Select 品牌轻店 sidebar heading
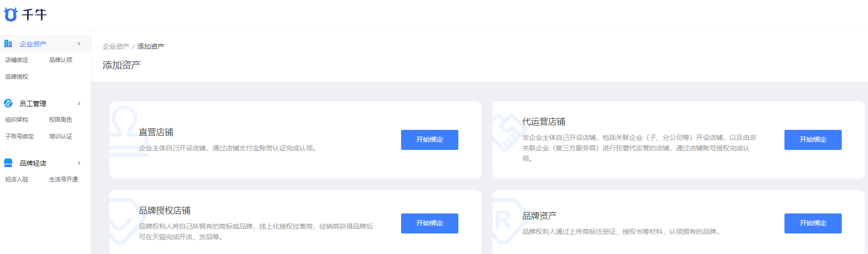Screen dimensions: 868x254 [x=33, y=163]
